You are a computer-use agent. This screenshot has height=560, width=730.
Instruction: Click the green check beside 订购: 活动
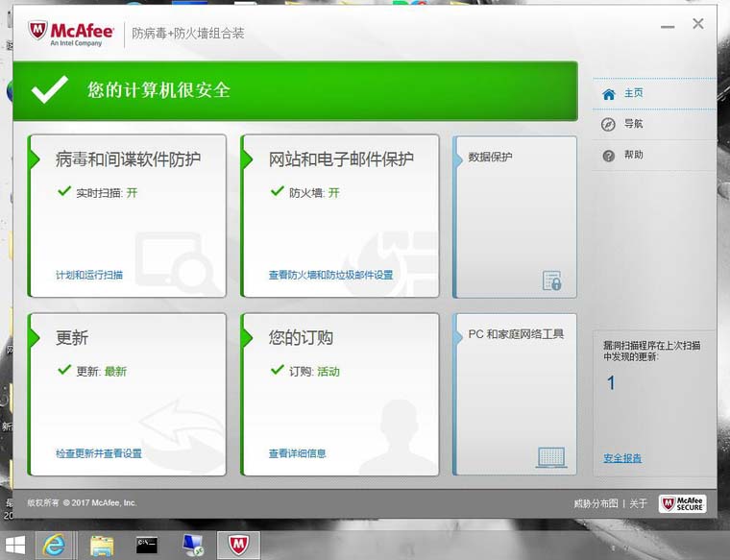point(277,370)
